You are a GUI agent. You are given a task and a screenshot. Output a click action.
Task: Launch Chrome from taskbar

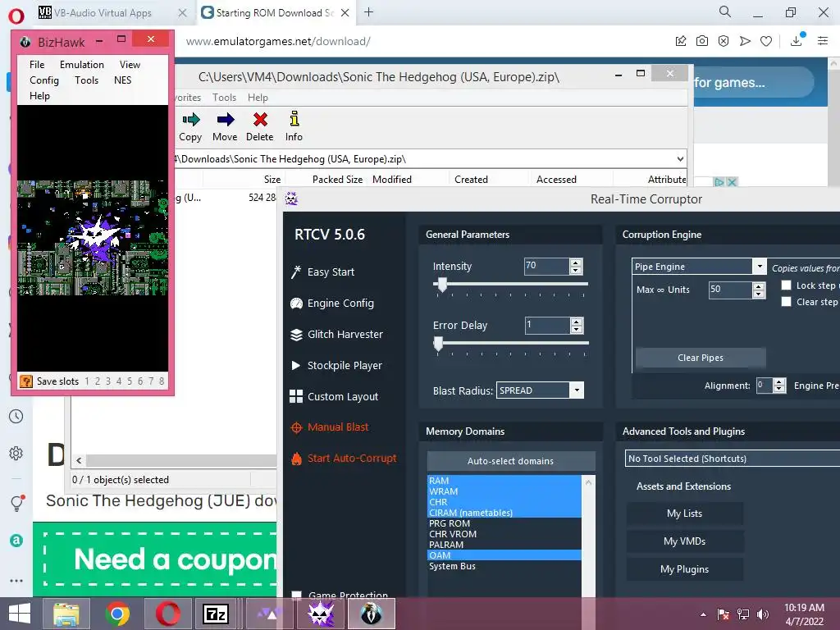(117, 614)
